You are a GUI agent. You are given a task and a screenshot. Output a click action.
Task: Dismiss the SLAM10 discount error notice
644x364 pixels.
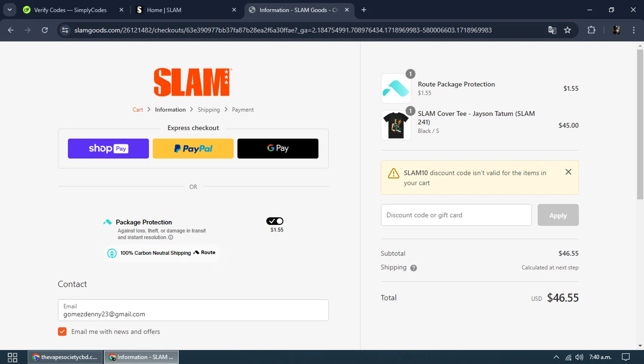(x=568, y=172)
